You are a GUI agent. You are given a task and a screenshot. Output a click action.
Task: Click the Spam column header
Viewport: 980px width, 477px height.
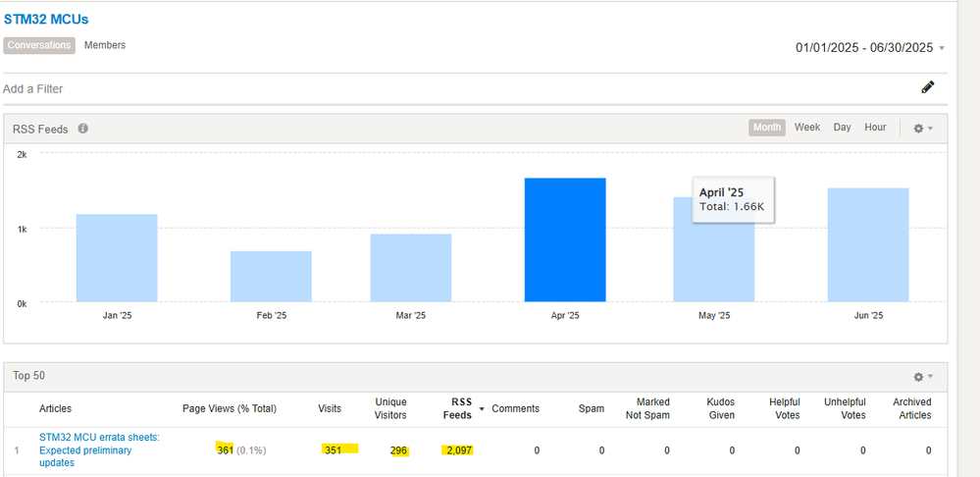click(591, 409)
